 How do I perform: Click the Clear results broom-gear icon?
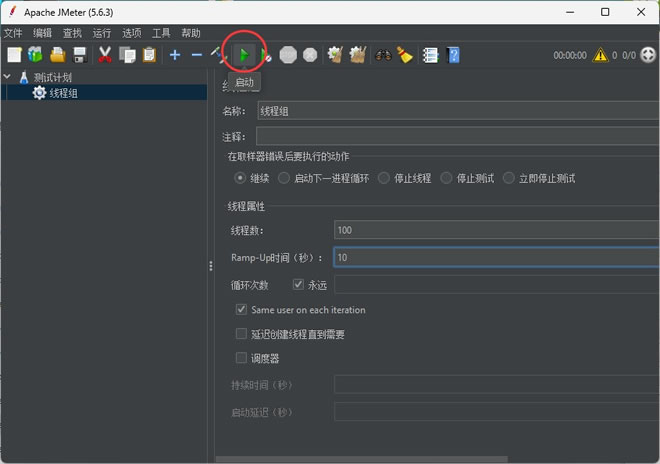(335, 55)
